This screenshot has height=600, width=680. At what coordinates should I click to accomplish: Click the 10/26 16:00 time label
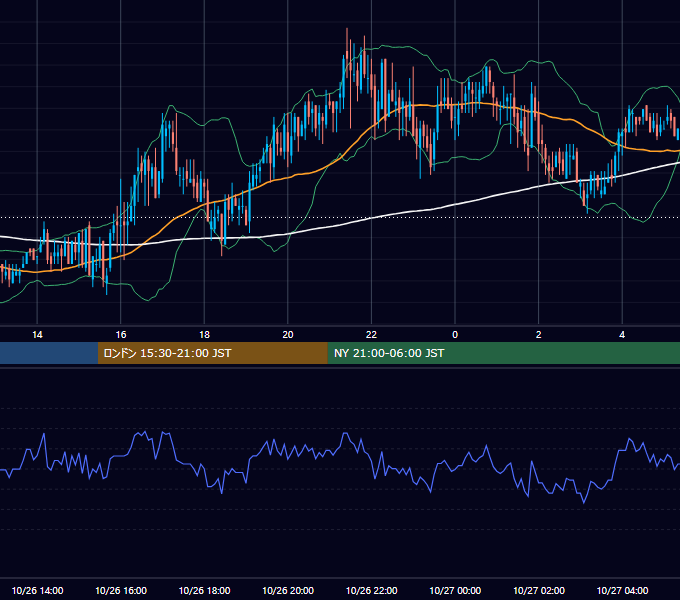[x=121, y=590]
